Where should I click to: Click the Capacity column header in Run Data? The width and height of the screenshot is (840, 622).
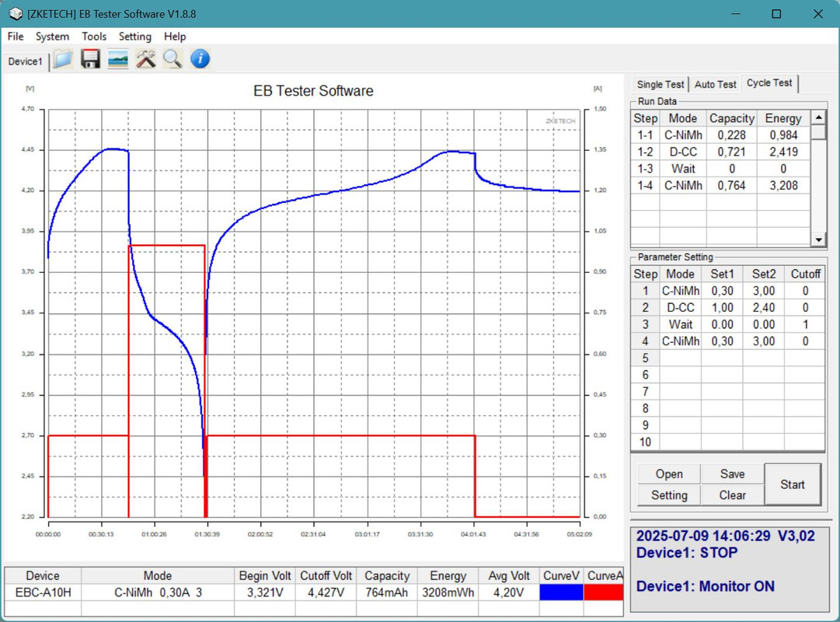click(732, 118)
